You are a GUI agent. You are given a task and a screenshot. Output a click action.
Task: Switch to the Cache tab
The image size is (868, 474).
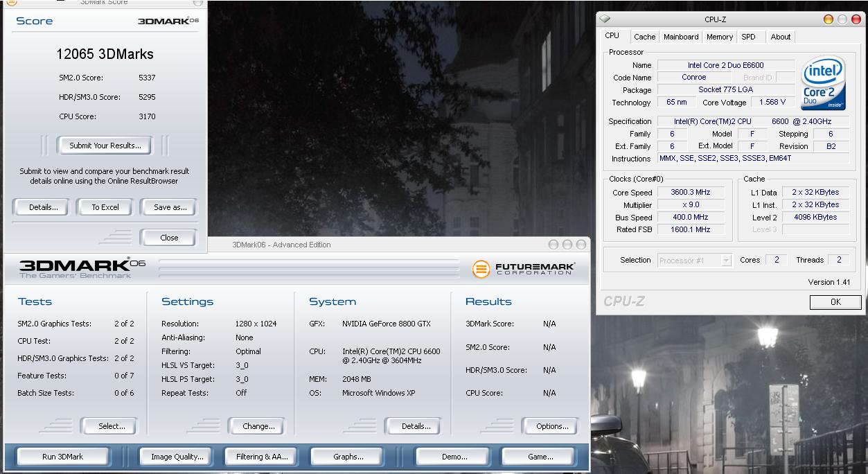644,37
